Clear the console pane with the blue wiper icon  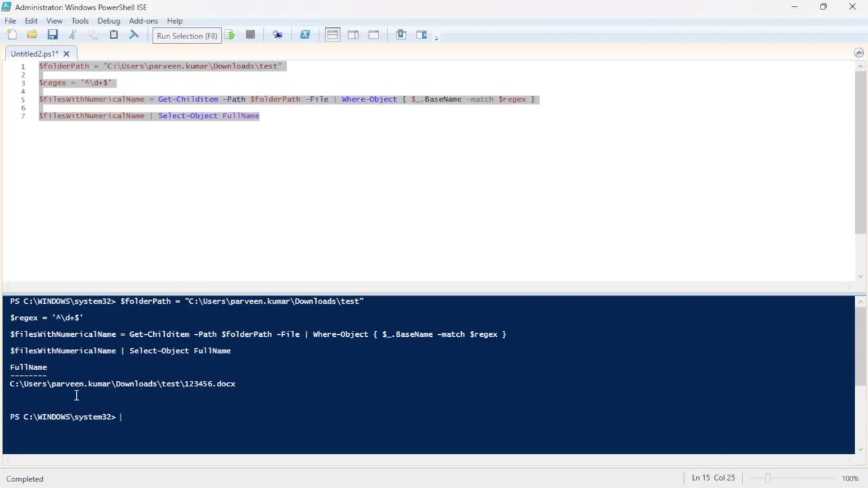[x=134, y=35]
